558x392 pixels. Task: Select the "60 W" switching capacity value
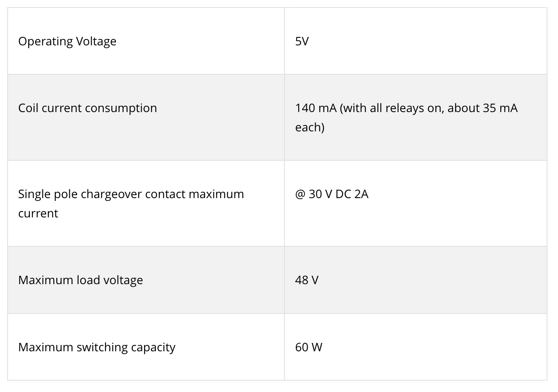pos(308,347)
